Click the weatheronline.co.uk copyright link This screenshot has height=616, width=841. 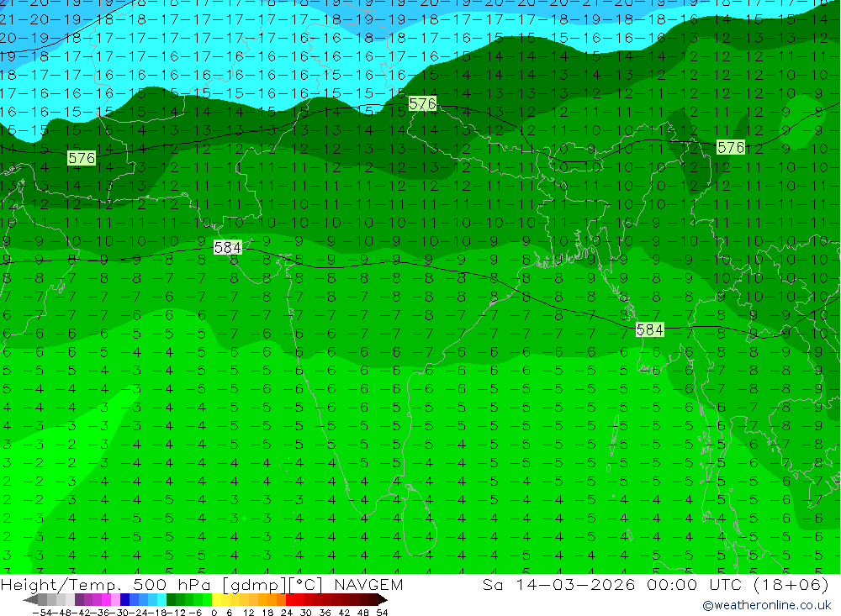766,605
